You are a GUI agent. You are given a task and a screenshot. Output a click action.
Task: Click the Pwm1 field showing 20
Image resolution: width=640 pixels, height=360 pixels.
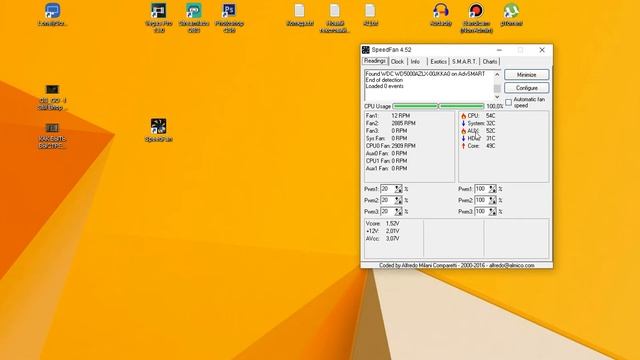point(387,189)
